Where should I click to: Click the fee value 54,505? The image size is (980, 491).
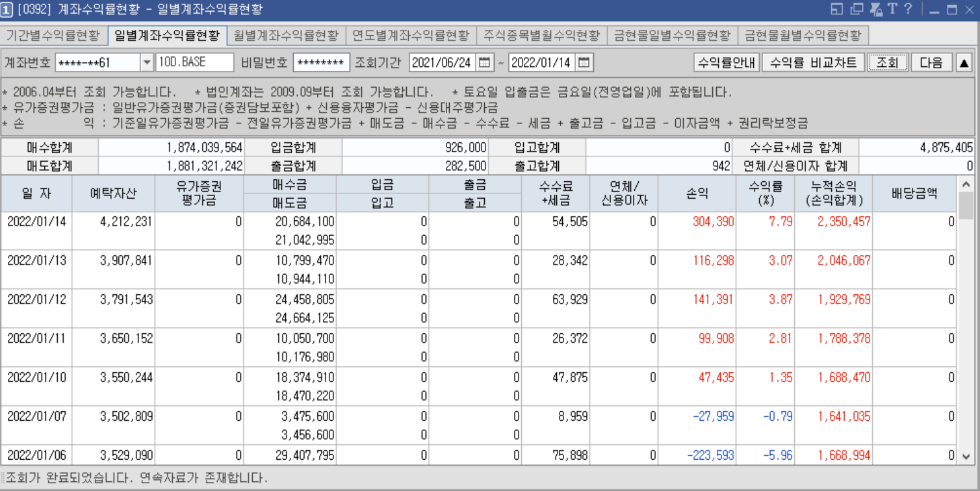click(570, 221)
